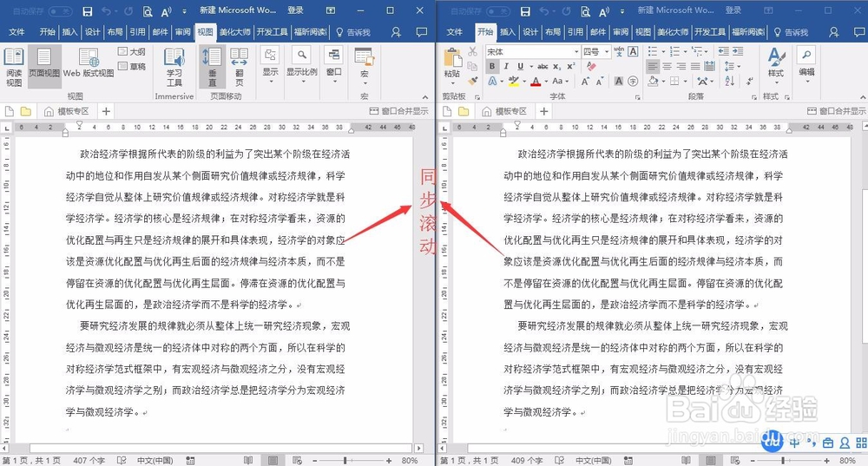Screen dimensions: 868x466
Task: Apply subscript in right window
Action: point(557,67)
